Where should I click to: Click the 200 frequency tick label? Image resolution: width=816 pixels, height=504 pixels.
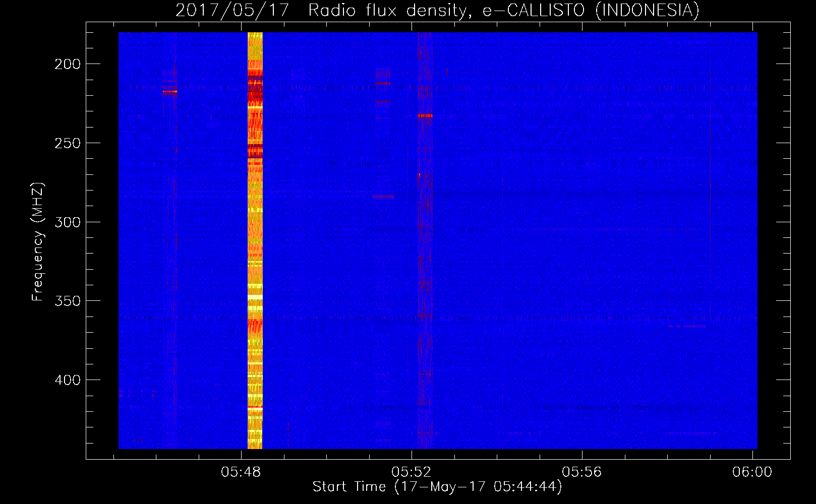(x=67, y=64)
